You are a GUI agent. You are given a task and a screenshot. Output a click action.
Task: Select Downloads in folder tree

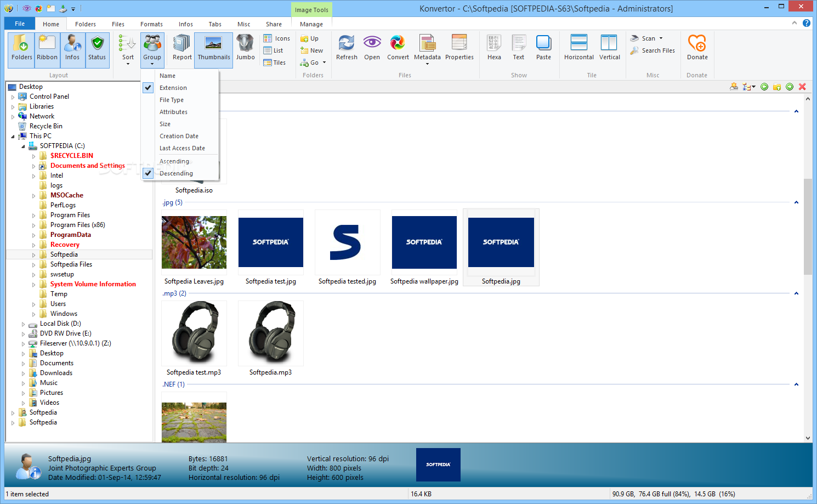56,373
